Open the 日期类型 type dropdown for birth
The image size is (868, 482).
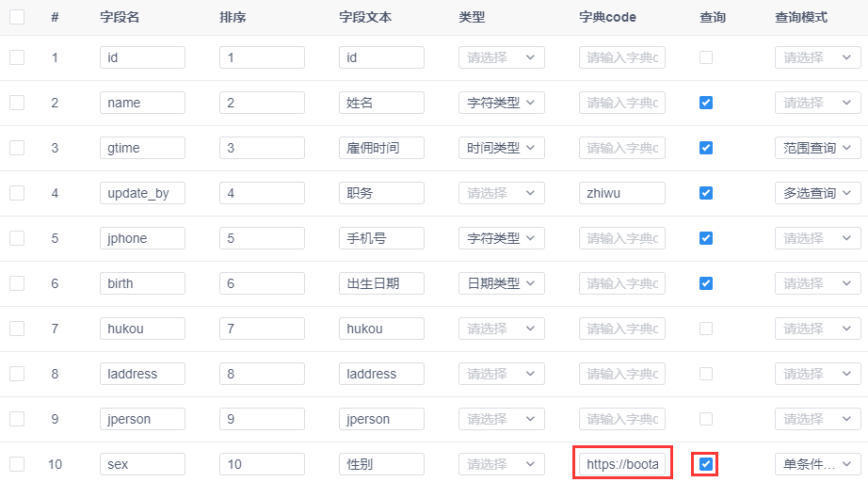point(502,283)
